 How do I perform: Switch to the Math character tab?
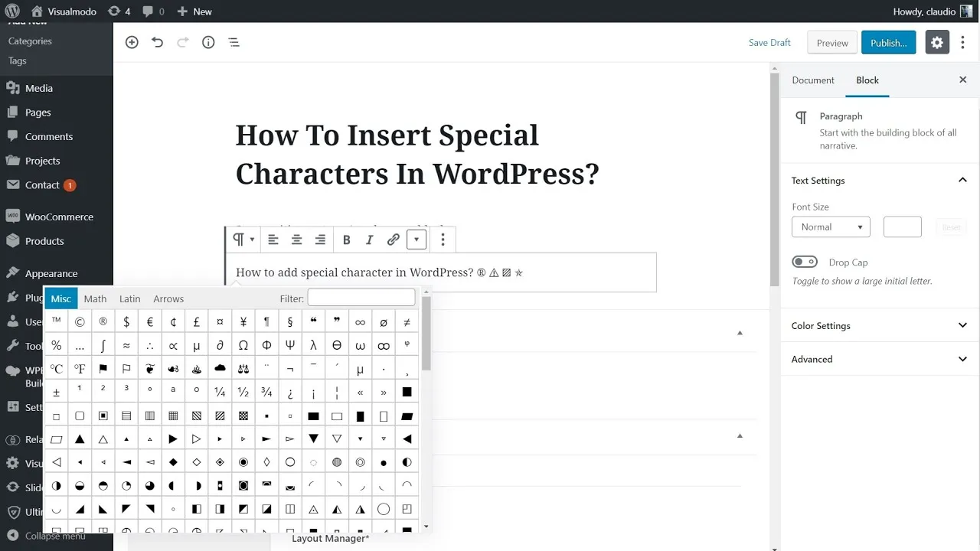click(x=95, y=298)
